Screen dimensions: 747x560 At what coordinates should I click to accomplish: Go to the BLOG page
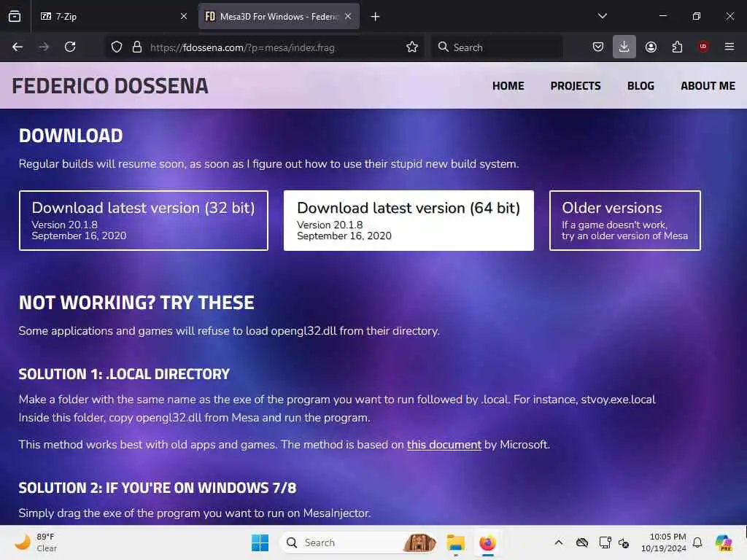coord(640,86)
